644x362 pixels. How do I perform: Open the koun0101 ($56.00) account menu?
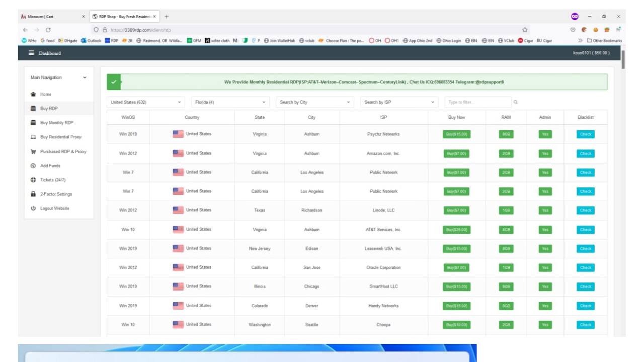coord(591,53)
